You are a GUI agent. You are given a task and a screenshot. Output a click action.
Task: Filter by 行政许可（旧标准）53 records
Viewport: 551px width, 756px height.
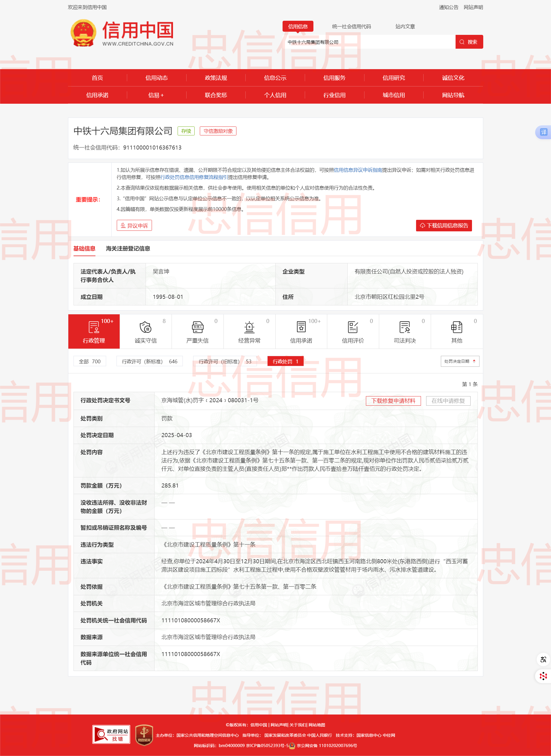pyautogui.click(x=225, y=361)
